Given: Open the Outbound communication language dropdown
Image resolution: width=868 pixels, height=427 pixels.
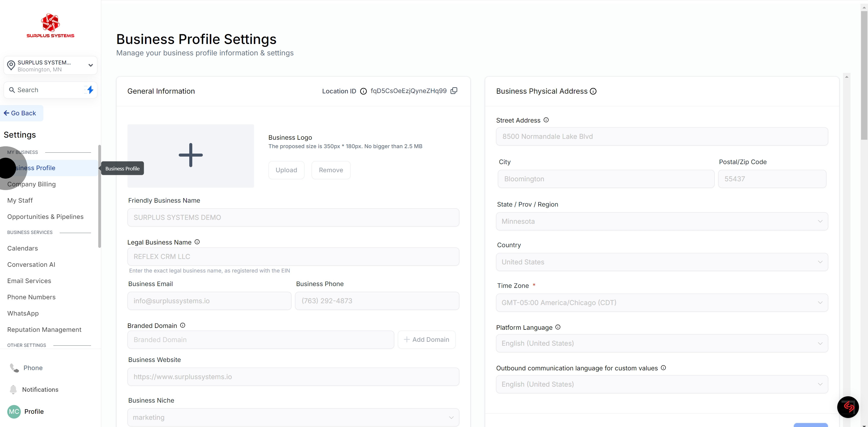Looking at the screenshot, I should pyautogui.click(x=662, y=384).
